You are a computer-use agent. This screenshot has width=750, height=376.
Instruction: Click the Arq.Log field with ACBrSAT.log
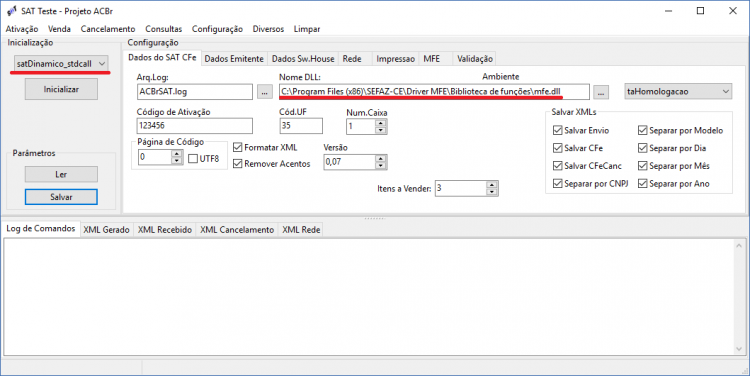(x=195, y=91)
